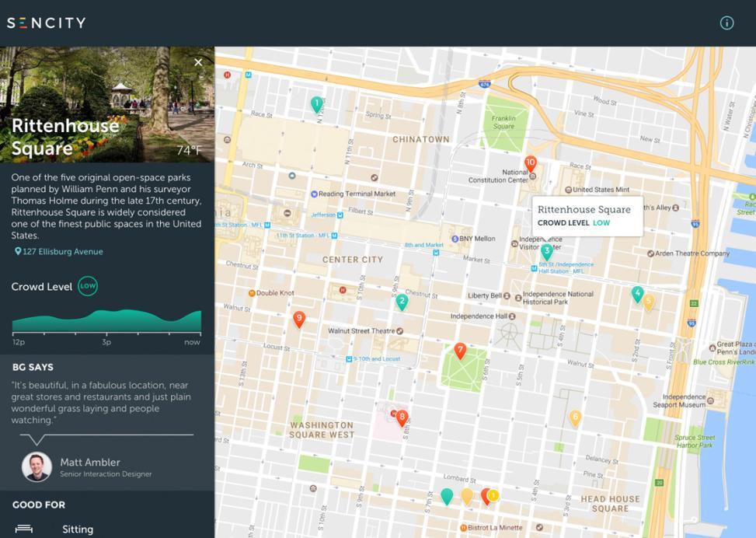This screenshot has width=756, height=538.
Task: Open the 127 Ellisburg Avenue address link
Action: coord(59,251)
